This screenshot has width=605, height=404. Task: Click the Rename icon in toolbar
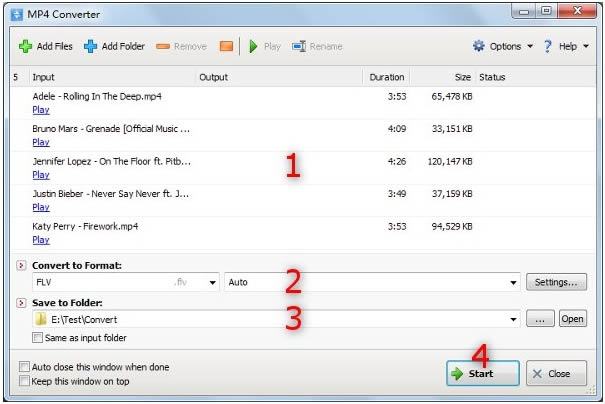pos(299,46)
